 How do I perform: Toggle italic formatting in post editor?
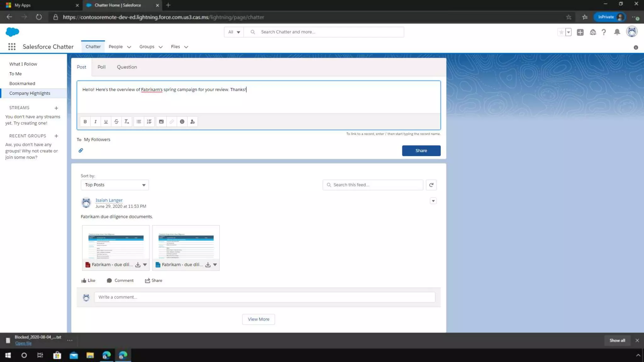click(x=95, y=122)
